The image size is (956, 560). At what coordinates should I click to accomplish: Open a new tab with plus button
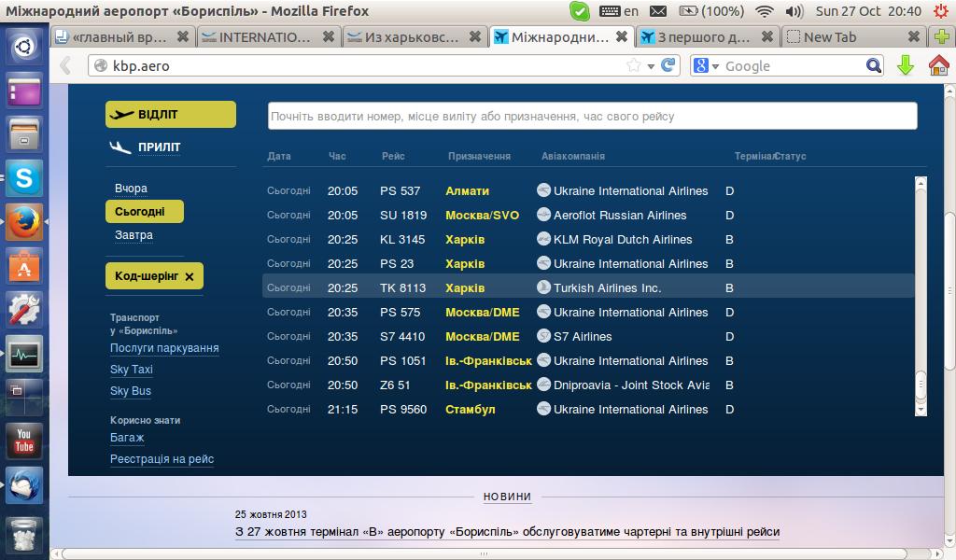941,37
